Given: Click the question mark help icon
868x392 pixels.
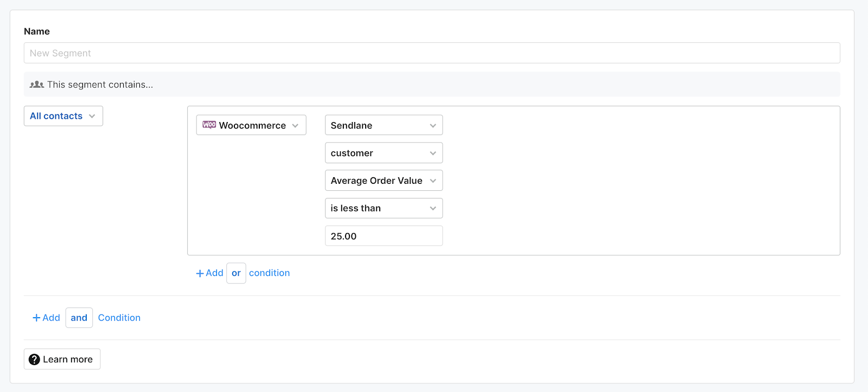Looking at the screenshot, I should 34,359.
